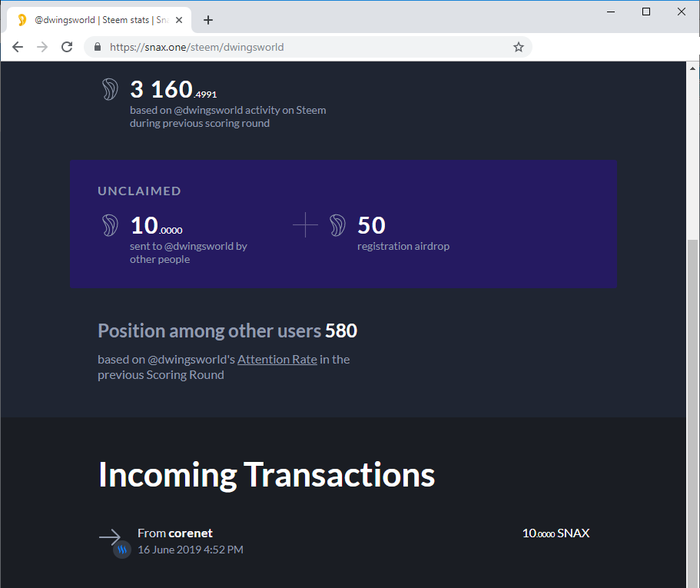Click the scrollbar up arrow
The height and width of the screenshot is (588, 700).
tap(692, 68)
